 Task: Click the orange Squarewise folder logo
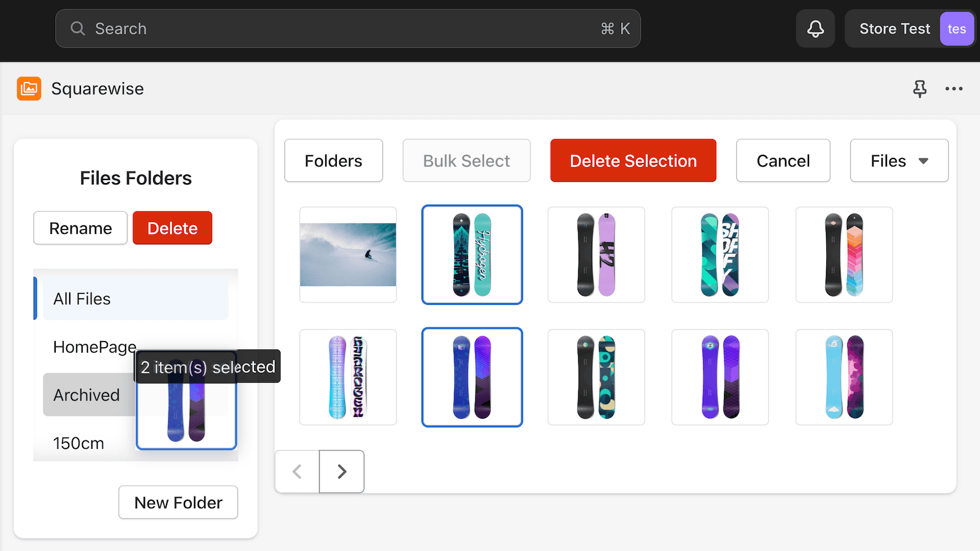29,88
